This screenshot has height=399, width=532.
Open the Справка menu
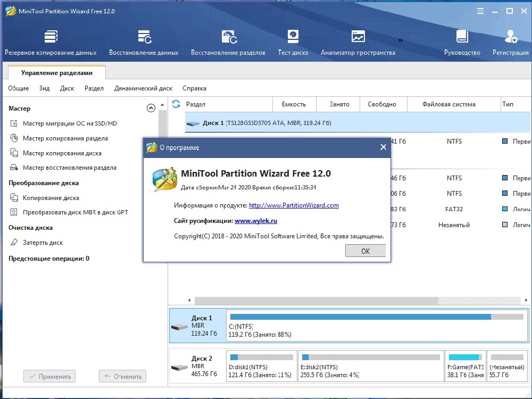[x=194, y=88]
